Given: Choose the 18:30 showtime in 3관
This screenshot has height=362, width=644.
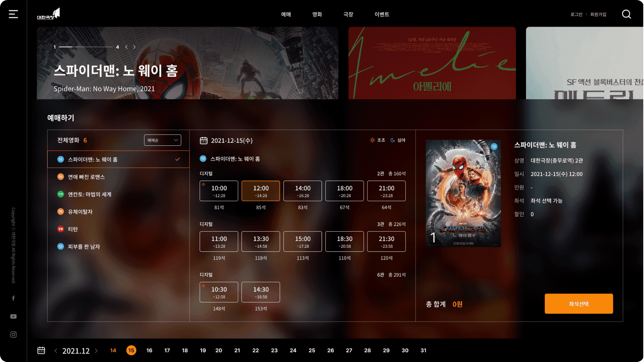Looking at the screenshot, I should click(x=345, y=242).
